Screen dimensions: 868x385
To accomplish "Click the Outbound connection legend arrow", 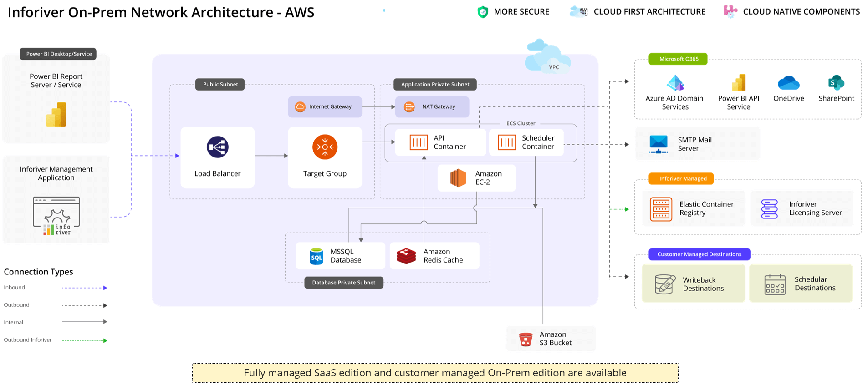I will point(85,305).
